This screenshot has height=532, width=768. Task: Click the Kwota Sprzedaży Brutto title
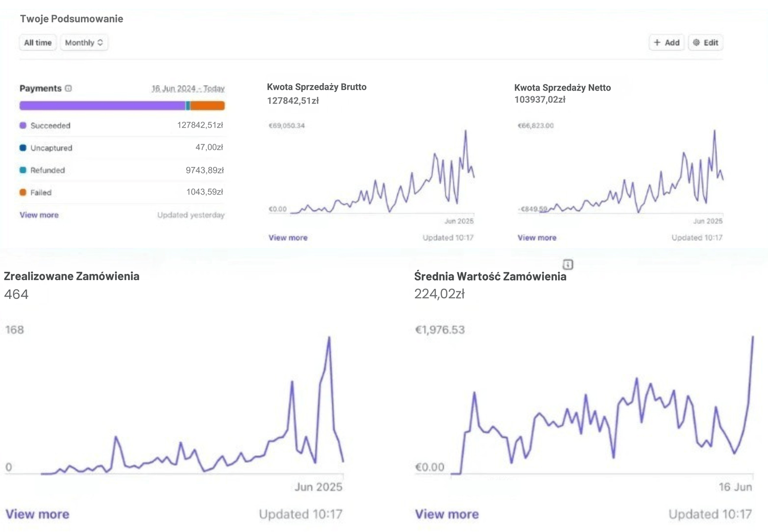tap(317, 87)
